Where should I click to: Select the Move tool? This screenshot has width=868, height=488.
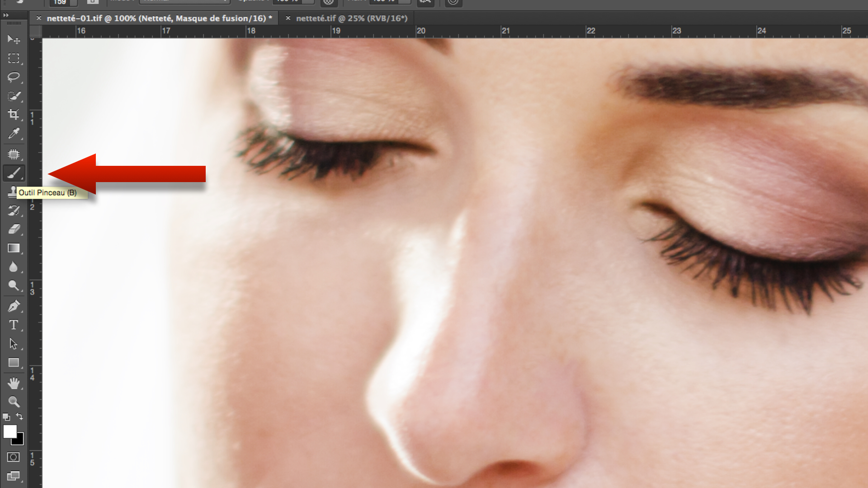(x=14, y=40)
